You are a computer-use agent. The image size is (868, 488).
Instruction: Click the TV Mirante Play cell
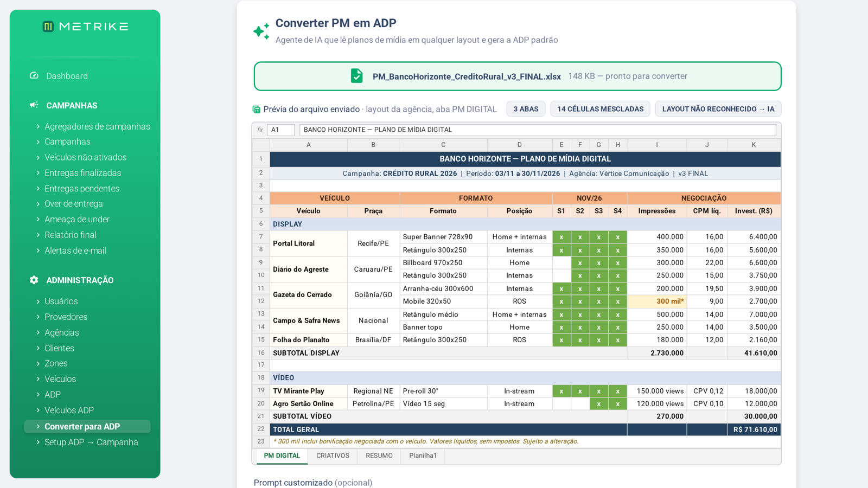tap(308, 391)
